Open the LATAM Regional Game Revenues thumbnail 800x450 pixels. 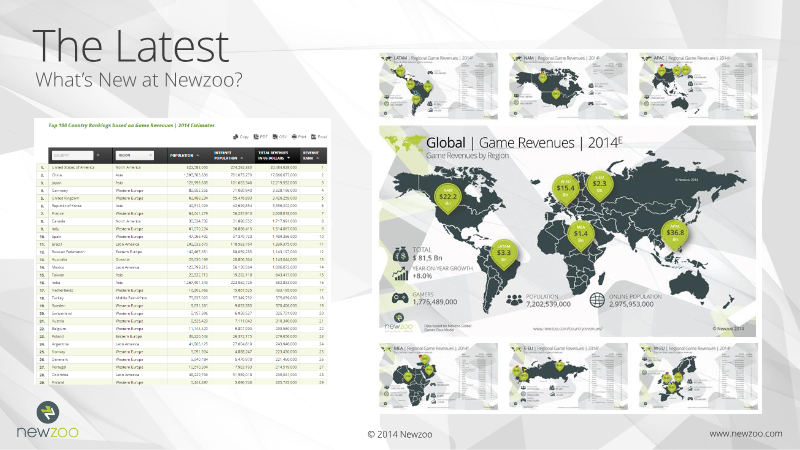(x=438, y=86)
